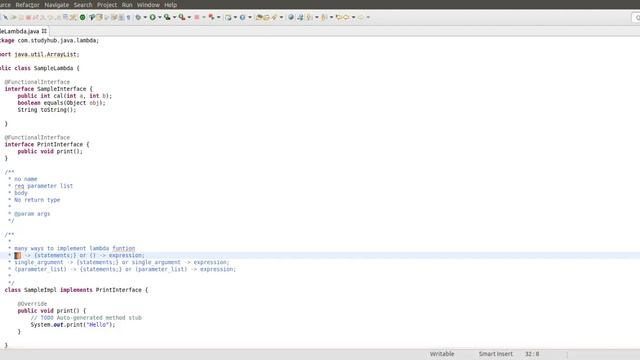
Task: Click the 'System.out.print("Hello");' line
Action: tap(73, 324)
